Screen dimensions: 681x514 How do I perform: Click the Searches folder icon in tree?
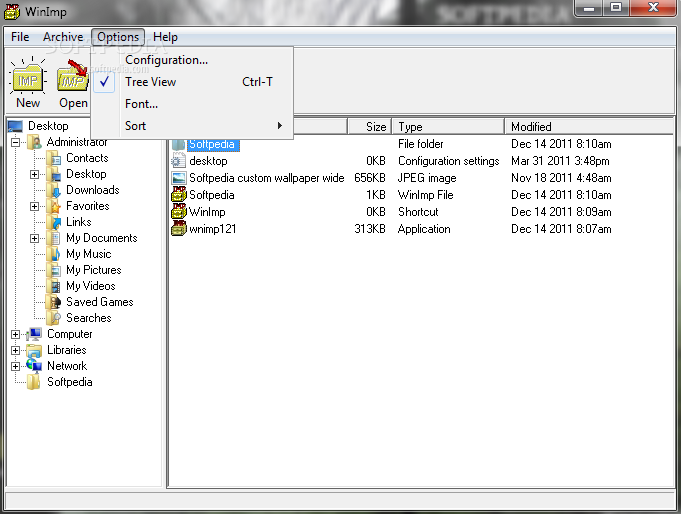[54, 318]
